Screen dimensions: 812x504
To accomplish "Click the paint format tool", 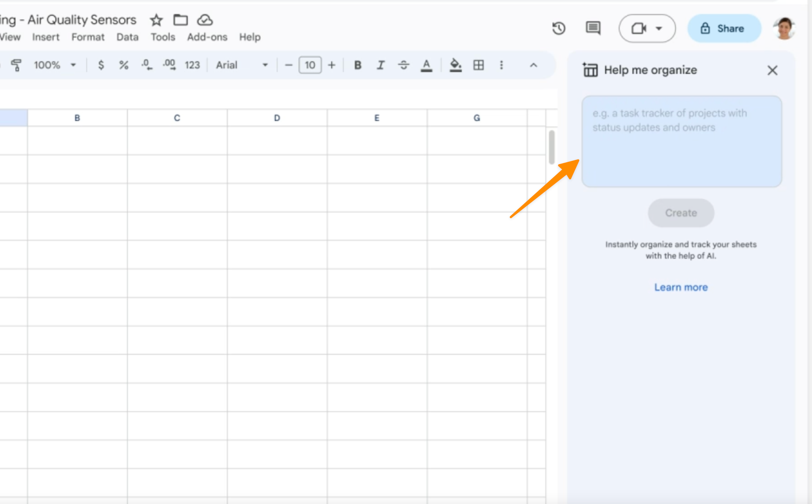I will click(16, 65).
